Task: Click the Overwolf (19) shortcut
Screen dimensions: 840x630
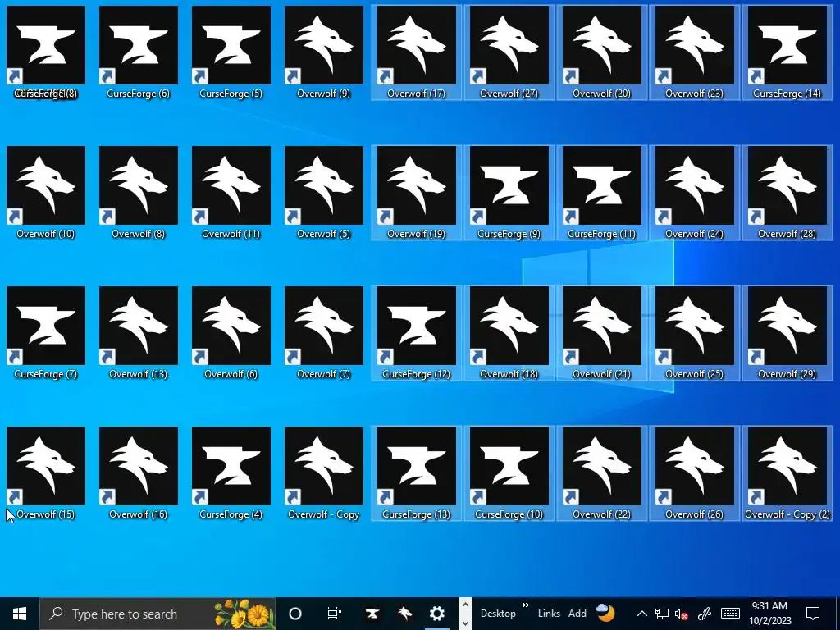Action: click(x=416, y=193)
